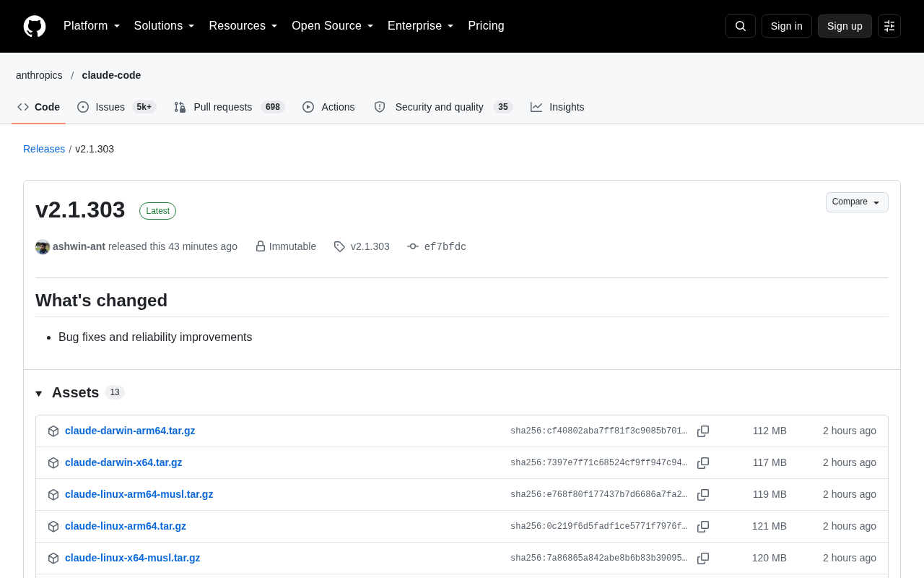Open the search magnifier icon button
Viewport: 924px width, 578px height.
[741, 26]
